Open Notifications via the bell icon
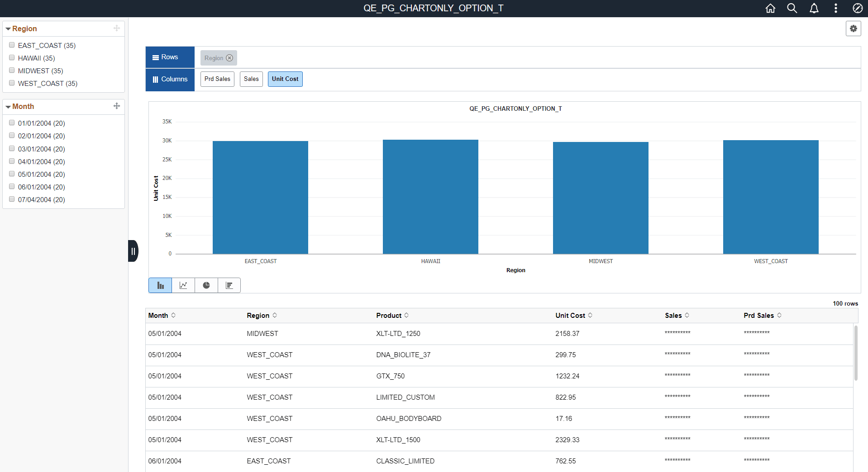Viewport: 868px width, 472px height. 814,8
